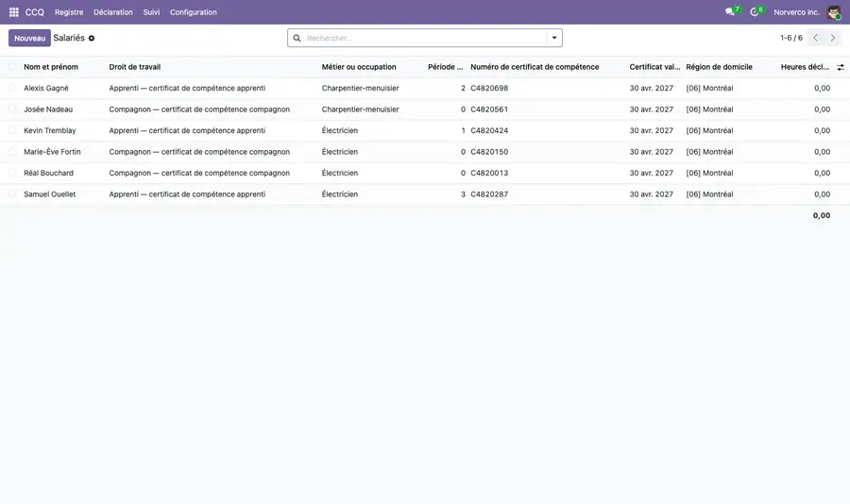Open the activities clock icon
The width and height of the screenshot is (850, 504).
coord(754,12)
